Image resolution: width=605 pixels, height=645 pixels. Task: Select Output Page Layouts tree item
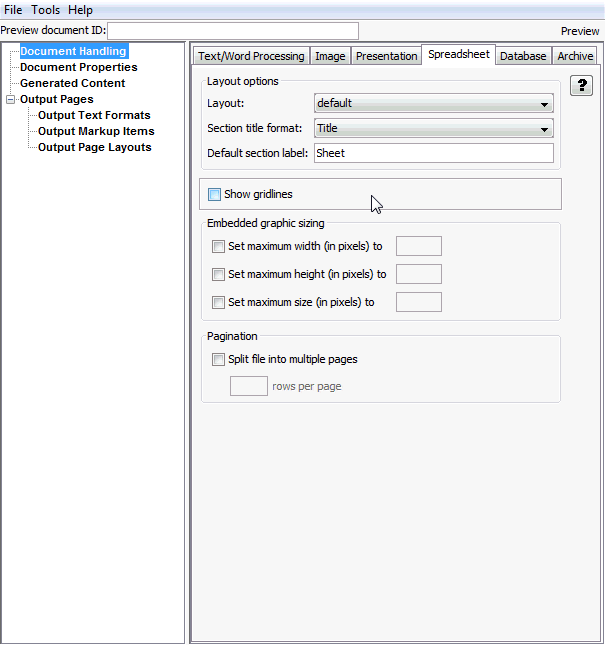coord(95,147)
